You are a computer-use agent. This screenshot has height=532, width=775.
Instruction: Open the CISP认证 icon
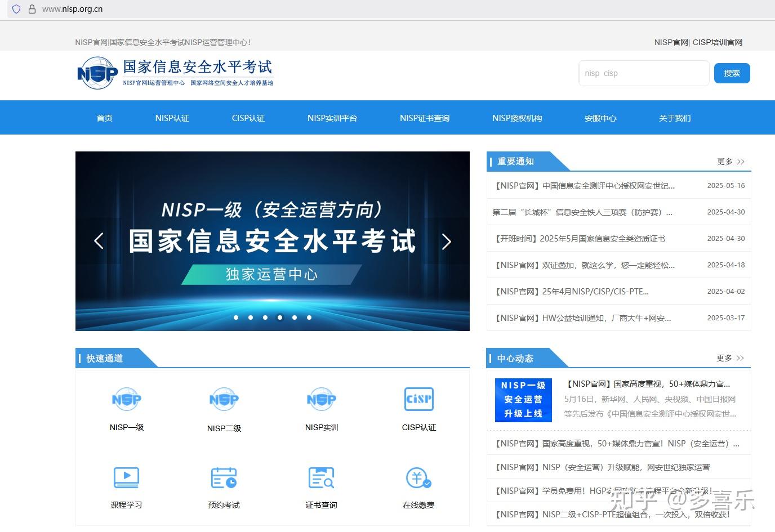point(419,399)
